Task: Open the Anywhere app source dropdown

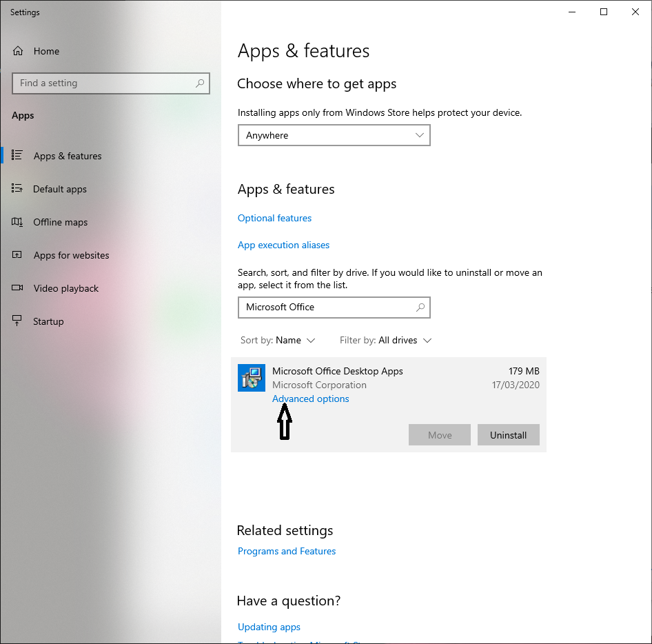Action: (x=334, y=135)
